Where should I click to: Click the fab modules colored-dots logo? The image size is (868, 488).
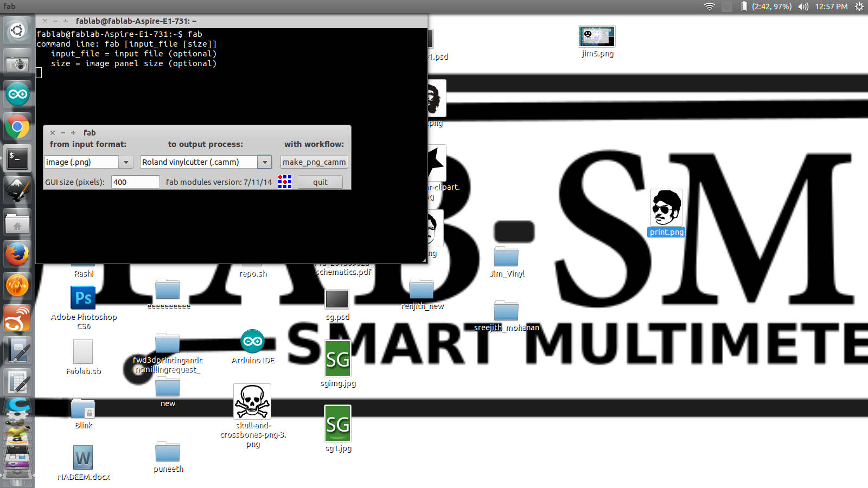pos(285,182)
